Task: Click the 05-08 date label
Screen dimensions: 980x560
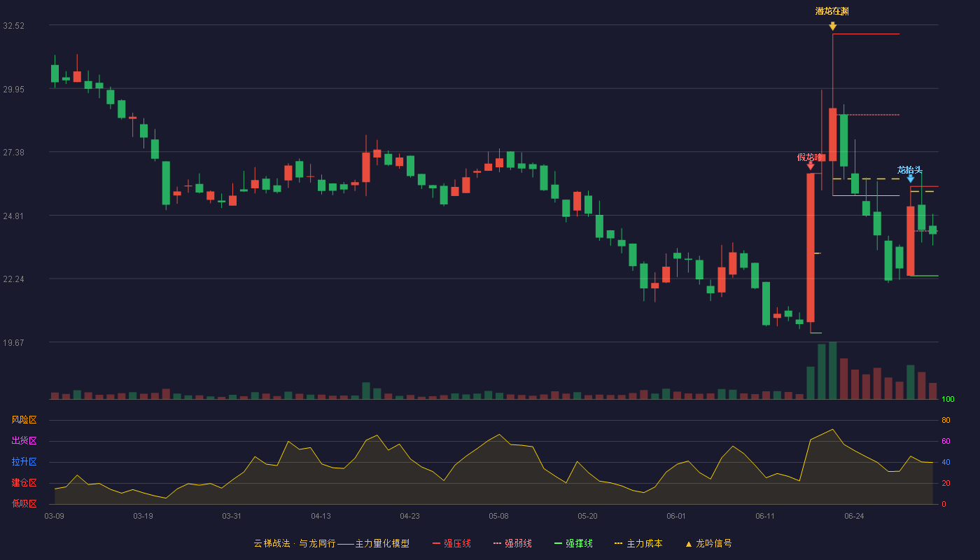Action: pos(498,516)
